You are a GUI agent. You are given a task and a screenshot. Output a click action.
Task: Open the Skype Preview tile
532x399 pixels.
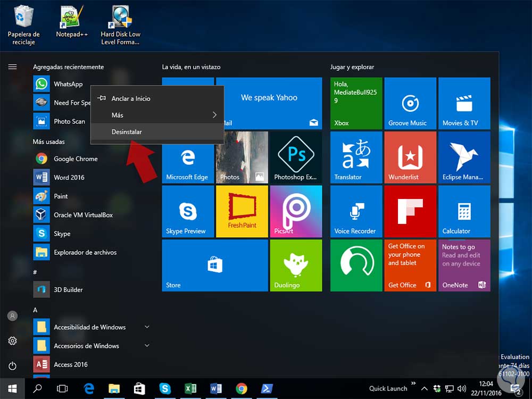click(x=188, y=211)
